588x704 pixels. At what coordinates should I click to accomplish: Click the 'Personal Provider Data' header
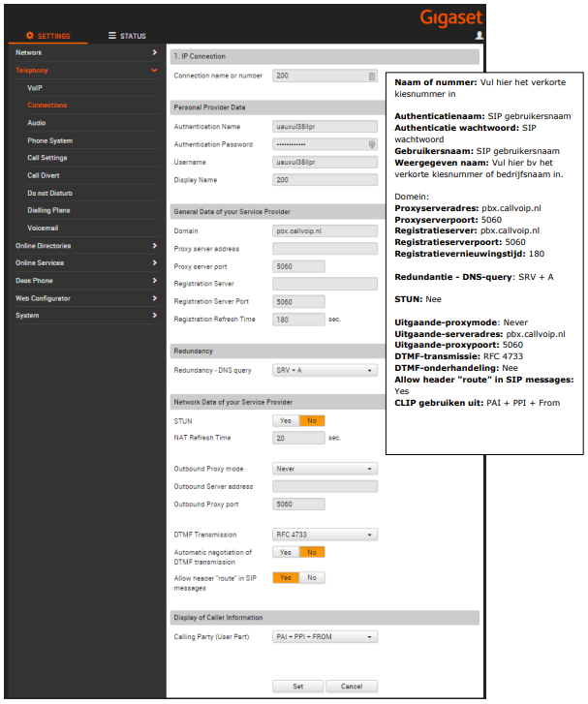pyautogui.click(x=278, y=107)
